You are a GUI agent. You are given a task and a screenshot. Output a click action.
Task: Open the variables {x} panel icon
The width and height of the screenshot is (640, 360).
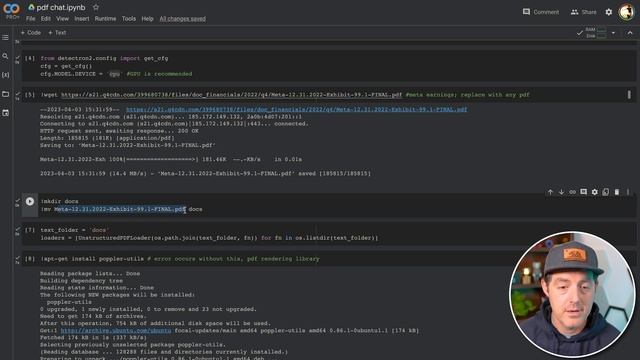(x=5, y=75)
